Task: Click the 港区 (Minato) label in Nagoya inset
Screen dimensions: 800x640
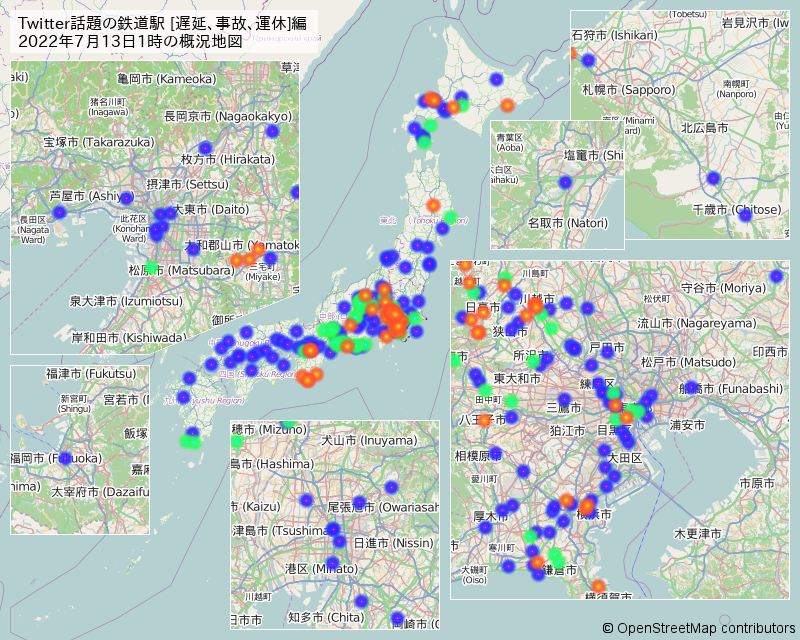Action: pyautogui.click(x=321, y=568)
